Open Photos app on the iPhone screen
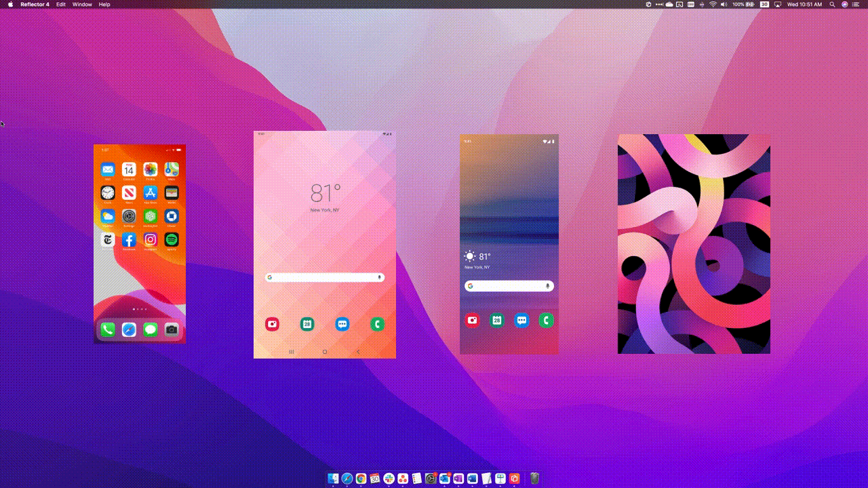This screenshot has width=868, height=488. [x=151, y=169]
